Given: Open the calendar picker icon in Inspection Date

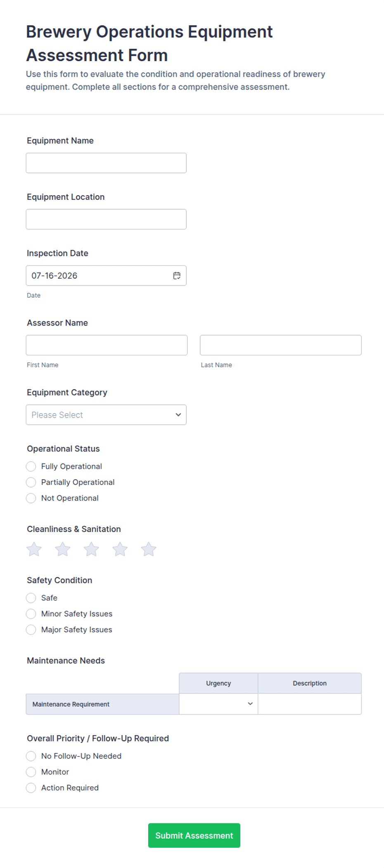Looking at the screenshot, I should click(177, 276).
